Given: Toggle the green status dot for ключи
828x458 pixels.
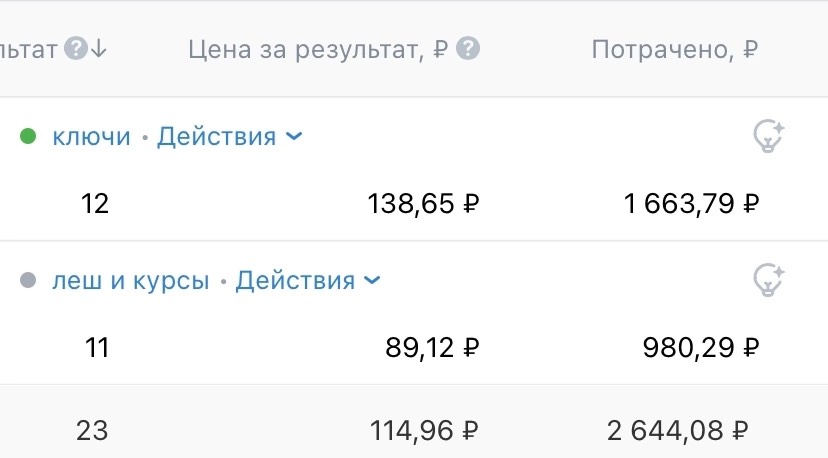Looking at the screenshot, I should (28, 136).
